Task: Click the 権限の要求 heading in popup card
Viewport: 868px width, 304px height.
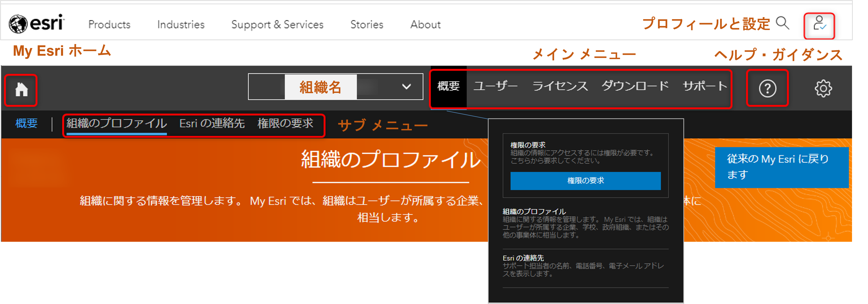Action: pos(528,145)
